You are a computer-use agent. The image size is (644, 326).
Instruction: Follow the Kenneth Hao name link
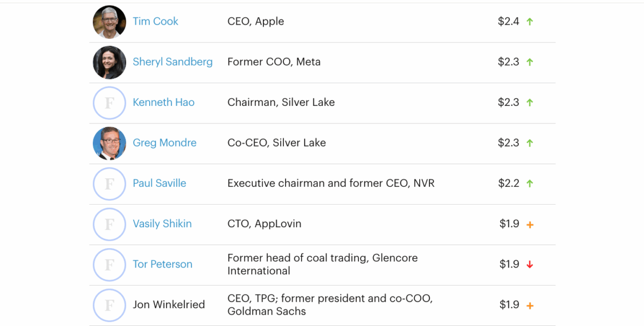[x=164, y=102]
